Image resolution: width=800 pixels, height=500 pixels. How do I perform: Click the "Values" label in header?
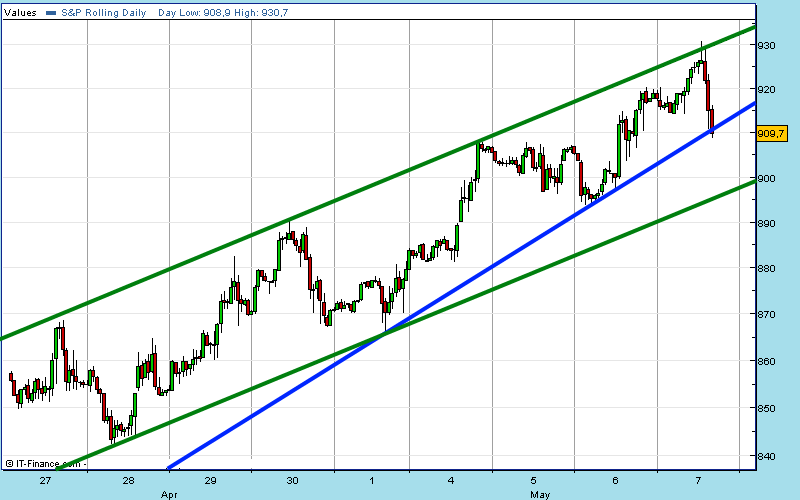click(x=20, y=13)
